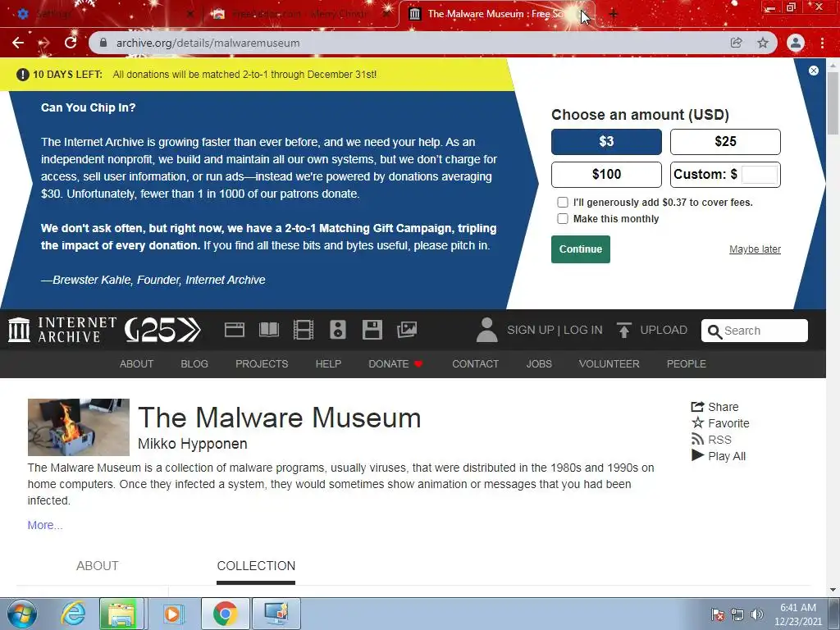
Task: Click the padlock site info icon
Action: [103, 43]
